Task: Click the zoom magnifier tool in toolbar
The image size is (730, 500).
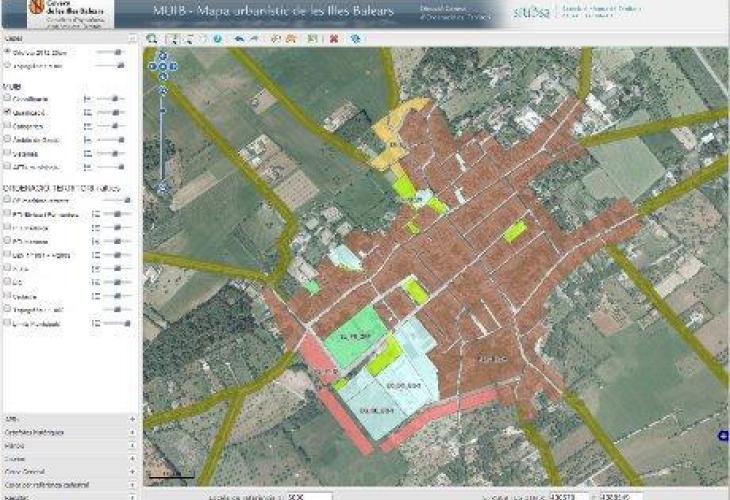Action: (152, 39)
